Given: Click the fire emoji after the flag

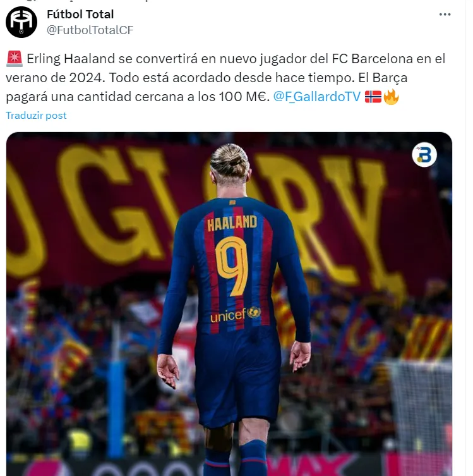Looking at the screenshot, I should [x=391, y=97].
